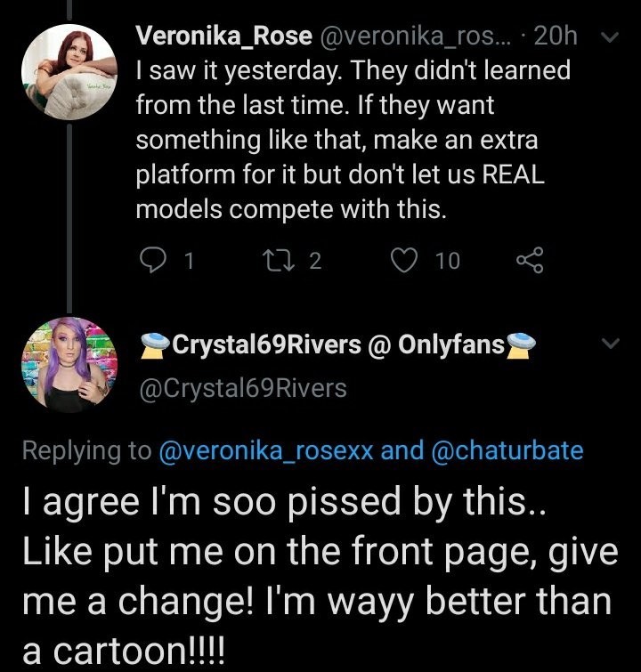Click the reply speech bubble icon
This screenshot has width=641, height=672.
(153, 260)
